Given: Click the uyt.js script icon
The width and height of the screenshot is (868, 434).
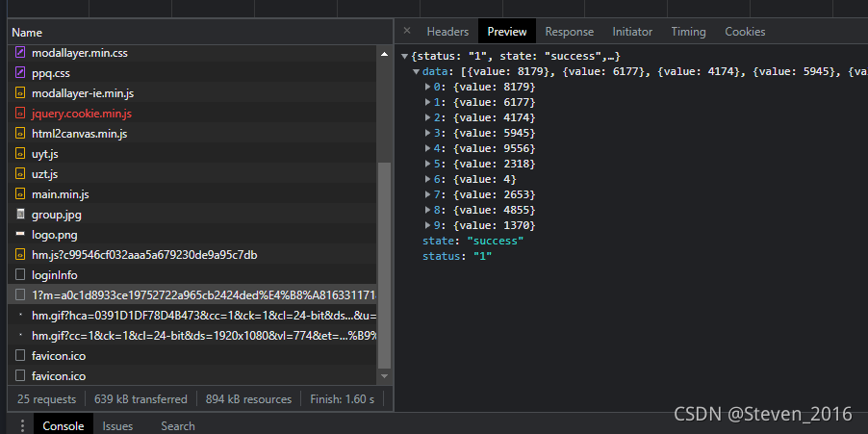Looking at the screenshot, I should pos(20,154).
